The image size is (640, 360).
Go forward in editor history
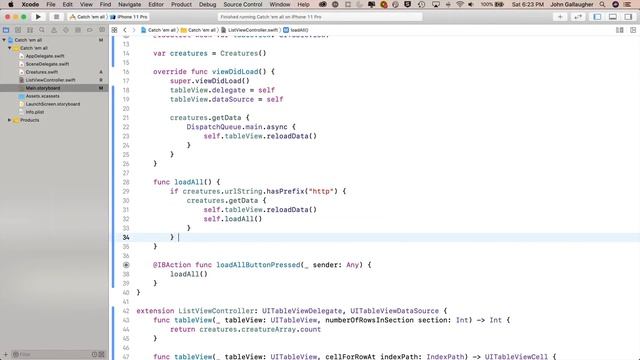coord(133,30)
